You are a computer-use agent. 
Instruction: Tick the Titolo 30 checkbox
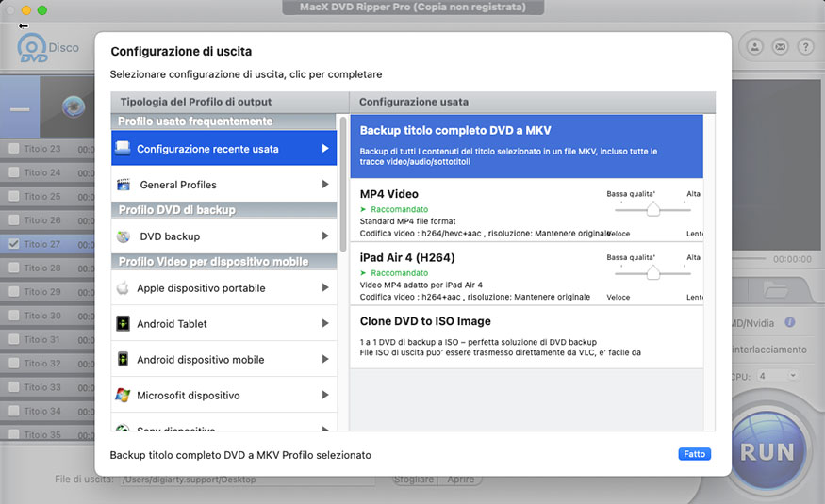(13, 316)
